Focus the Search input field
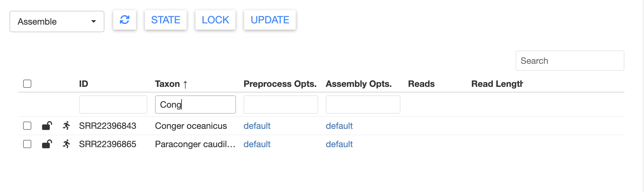 (x=570, y=61)
